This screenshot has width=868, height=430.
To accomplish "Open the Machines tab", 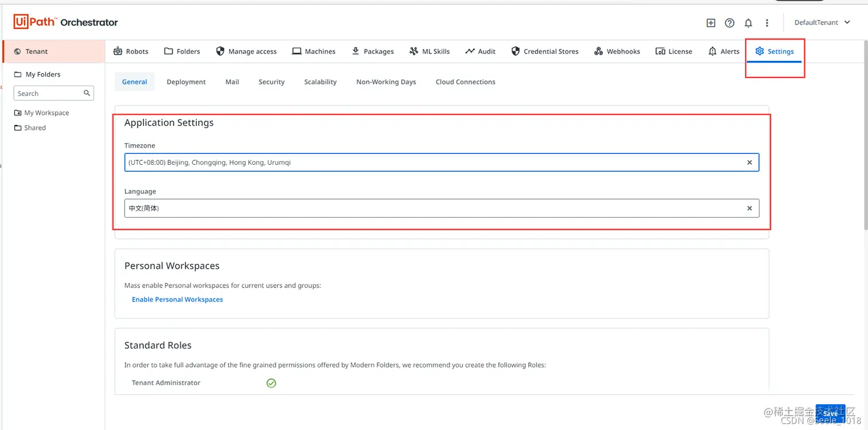I will pyautogui.click(x=313, y=51).
